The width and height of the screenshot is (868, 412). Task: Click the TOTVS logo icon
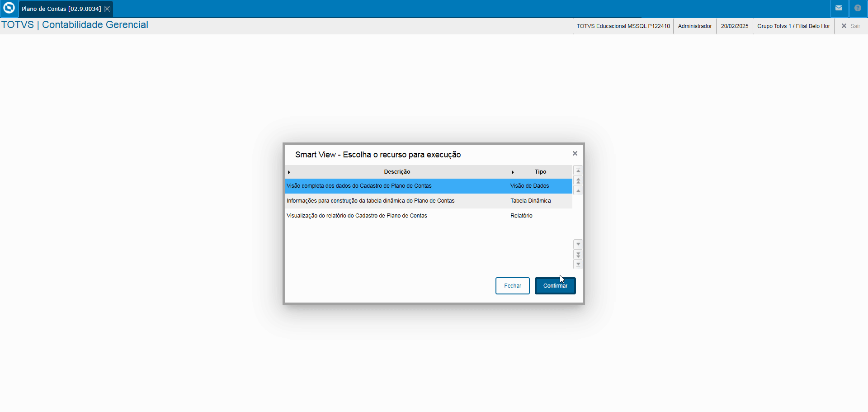coord(9,8)
